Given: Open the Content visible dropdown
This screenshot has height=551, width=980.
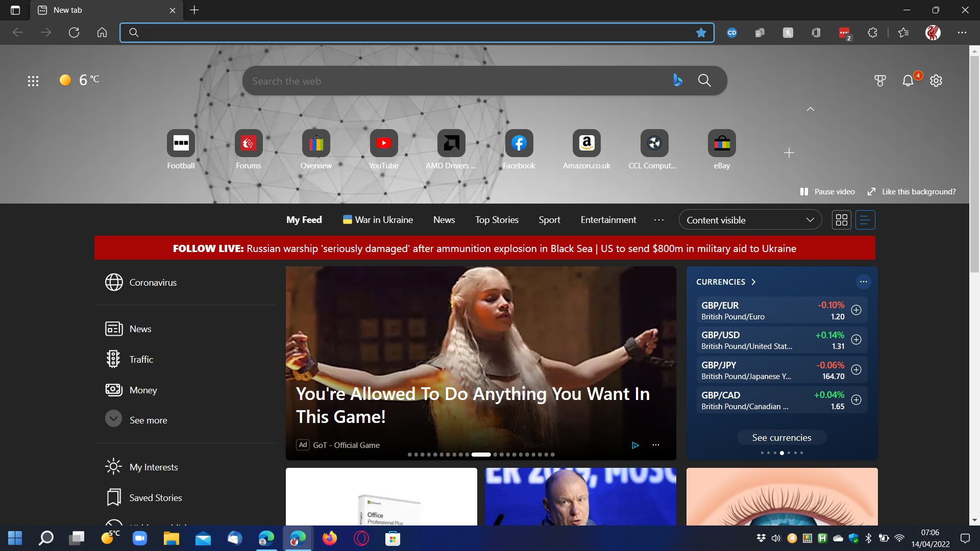Looking at the screenshot, I should [x=750, y=220].
